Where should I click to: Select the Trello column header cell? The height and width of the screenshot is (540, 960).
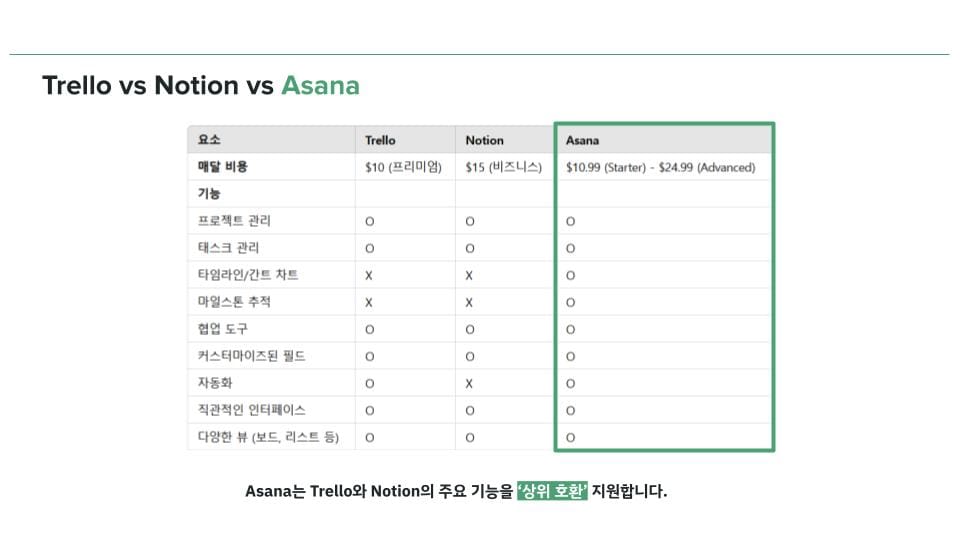point(380,140)
